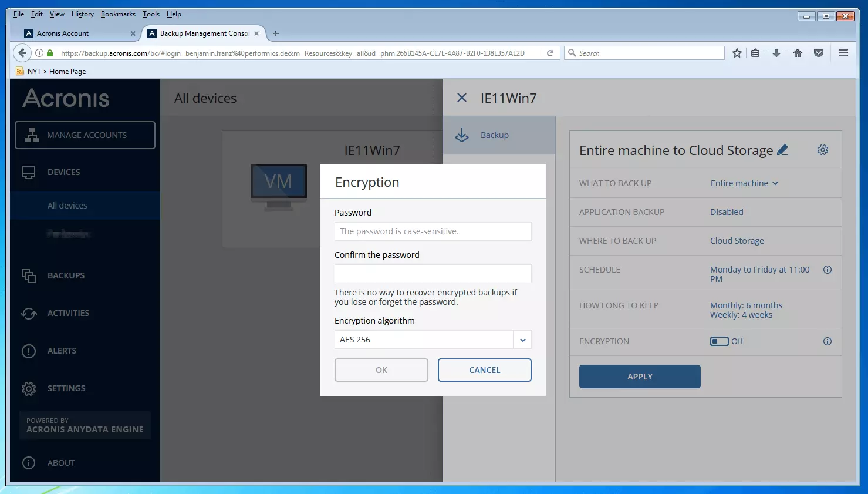Go back using browser back arrow
Image resolution: width=868 pixels, height=494 pixels.
pos(22,53)
